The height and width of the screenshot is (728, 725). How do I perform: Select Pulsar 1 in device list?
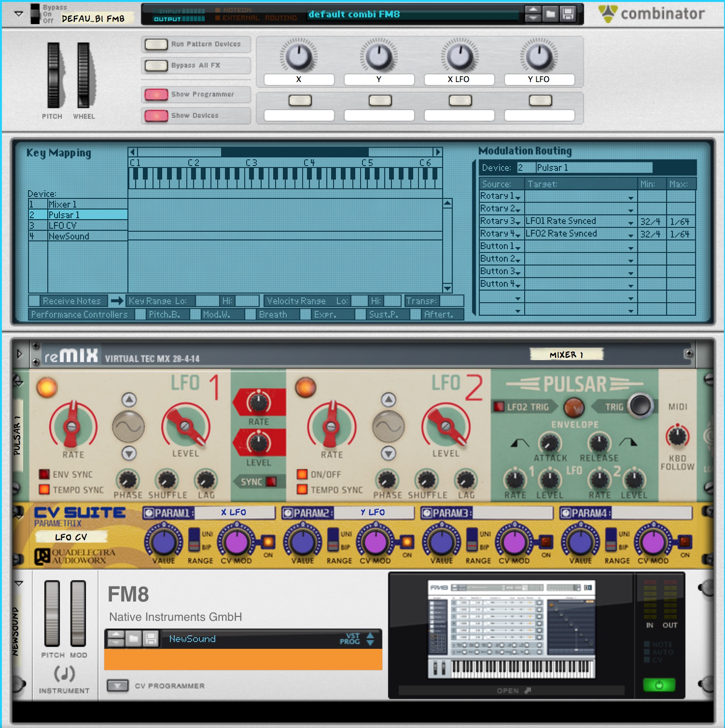pyautogui.click(x=78, y=215)
